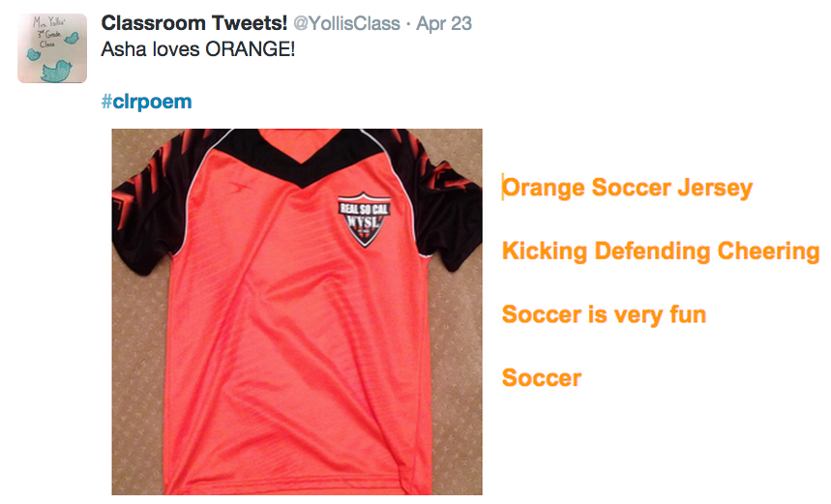Screen dimensions: 831x504
Task: Place cursor at the text caret before Orange
Action: [503, 188]
